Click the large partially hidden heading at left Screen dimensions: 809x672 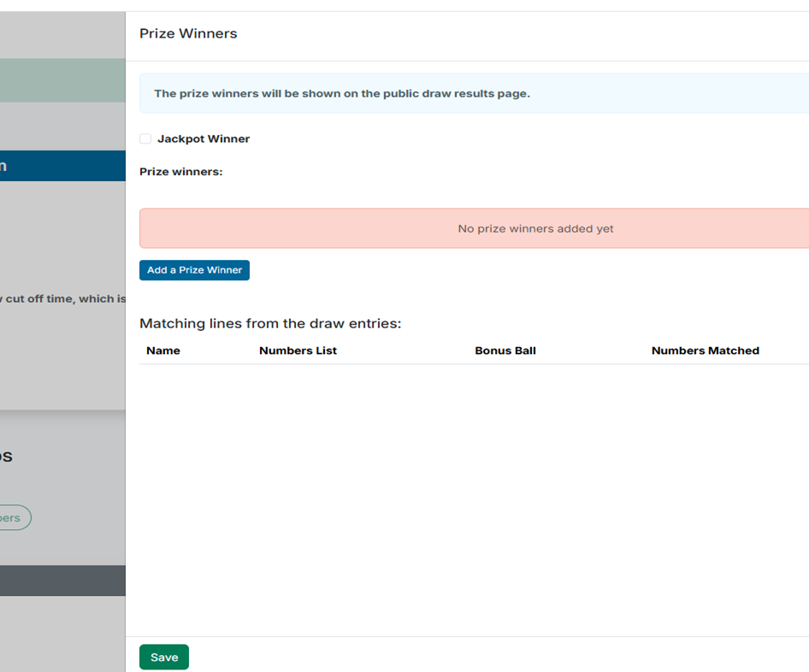[x=7, y=456]
